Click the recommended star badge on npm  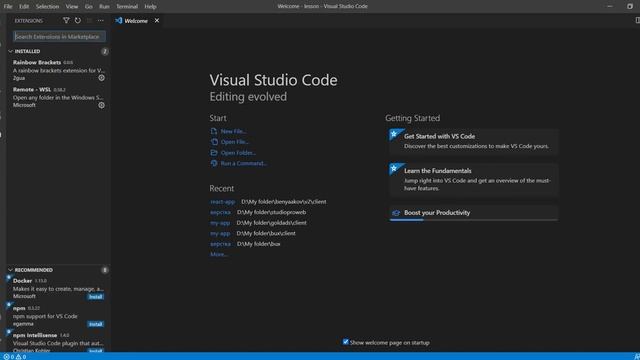(9, 305)
